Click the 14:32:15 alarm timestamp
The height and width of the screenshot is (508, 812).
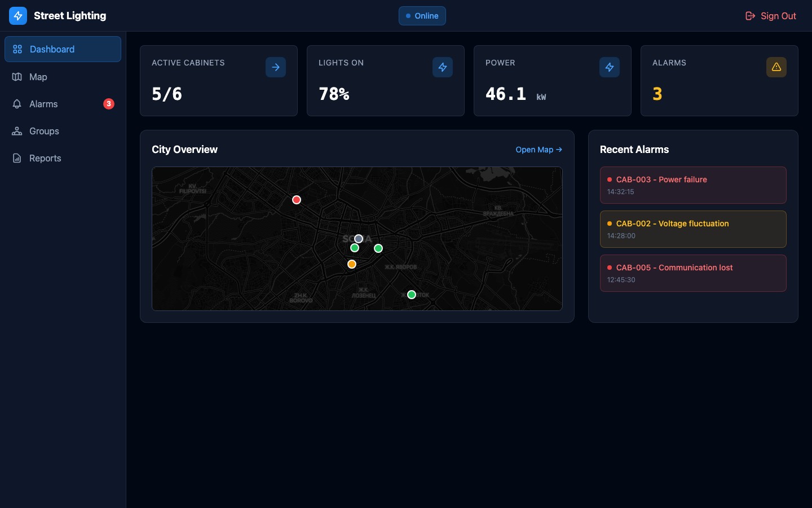click(621, 192)
